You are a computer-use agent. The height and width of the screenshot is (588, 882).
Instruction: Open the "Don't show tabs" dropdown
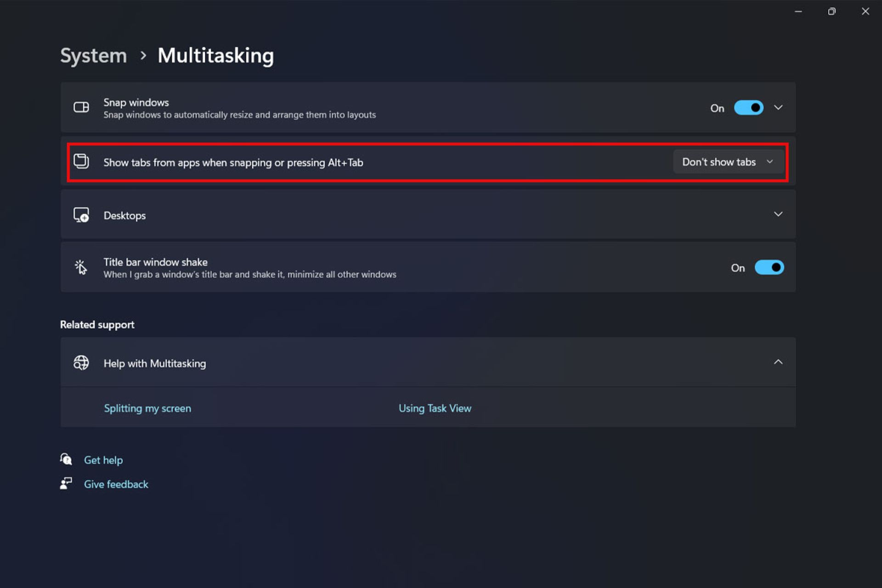click(x=728, y=162)
